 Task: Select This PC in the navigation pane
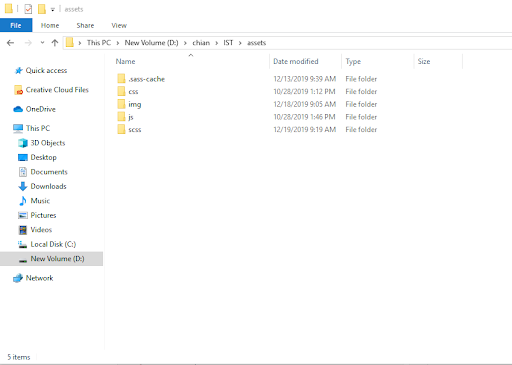(x=38, y=128)
